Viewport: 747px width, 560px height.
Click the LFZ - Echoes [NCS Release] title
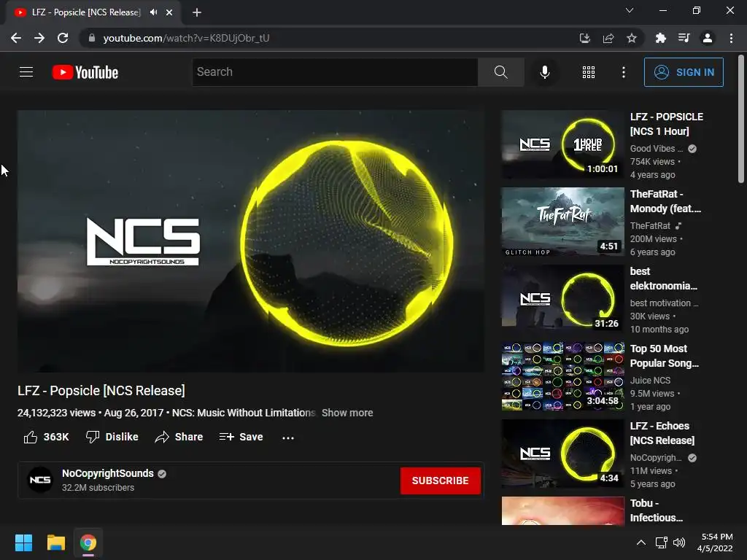662,433
